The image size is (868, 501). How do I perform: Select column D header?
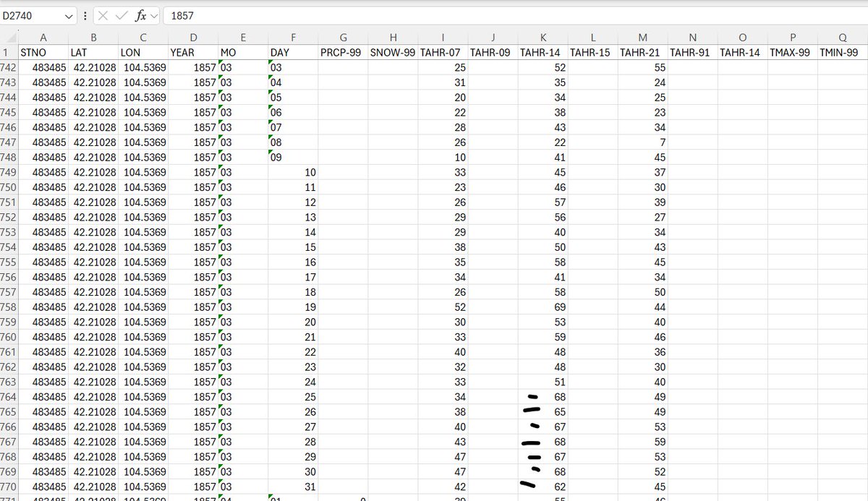[x=193, y=38]
